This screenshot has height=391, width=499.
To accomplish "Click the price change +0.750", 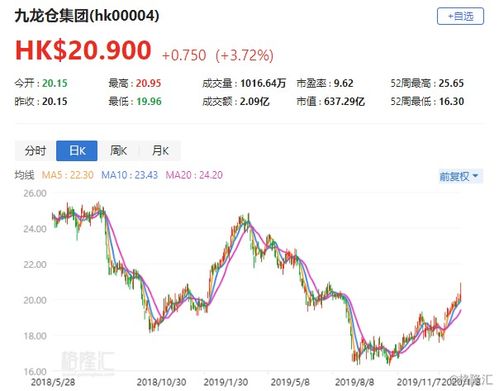I will coord(184,55).
